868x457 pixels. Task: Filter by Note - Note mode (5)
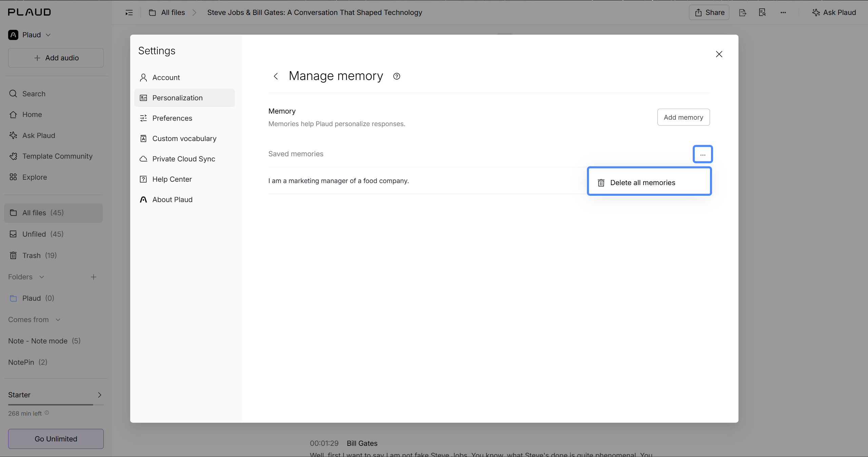44,341
